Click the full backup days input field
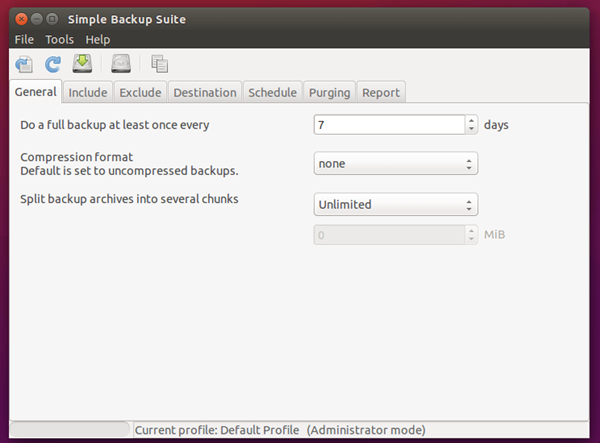The height and width of the screenshot is (443, 600). (x=390, y=125)
